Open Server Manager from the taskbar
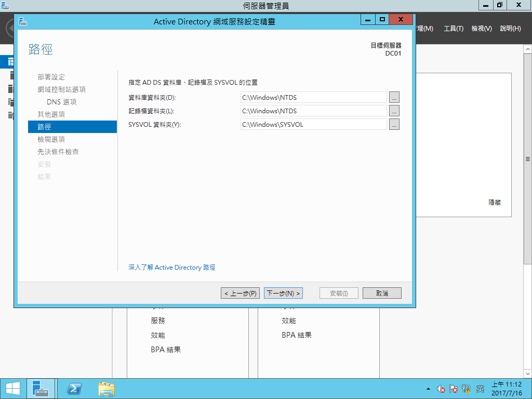The width and height of the screenshot is (532, 399). pyautogui.click(x=41, y=389)
